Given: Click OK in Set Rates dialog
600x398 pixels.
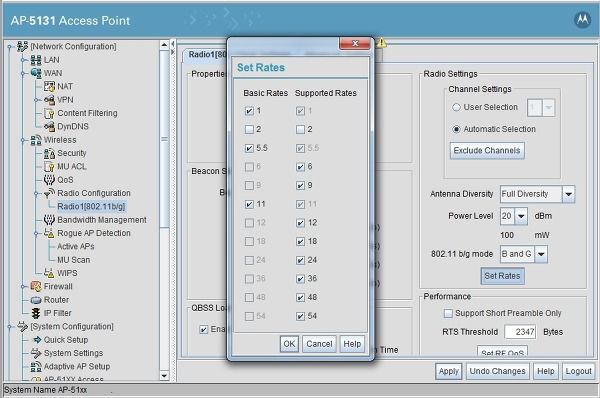Looking at the screenshot, I should (x=289, y=344).
